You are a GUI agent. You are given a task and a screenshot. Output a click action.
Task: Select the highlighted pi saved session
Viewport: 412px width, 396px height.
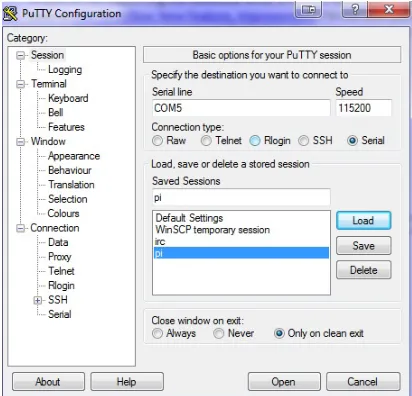[x=241, y=253]
